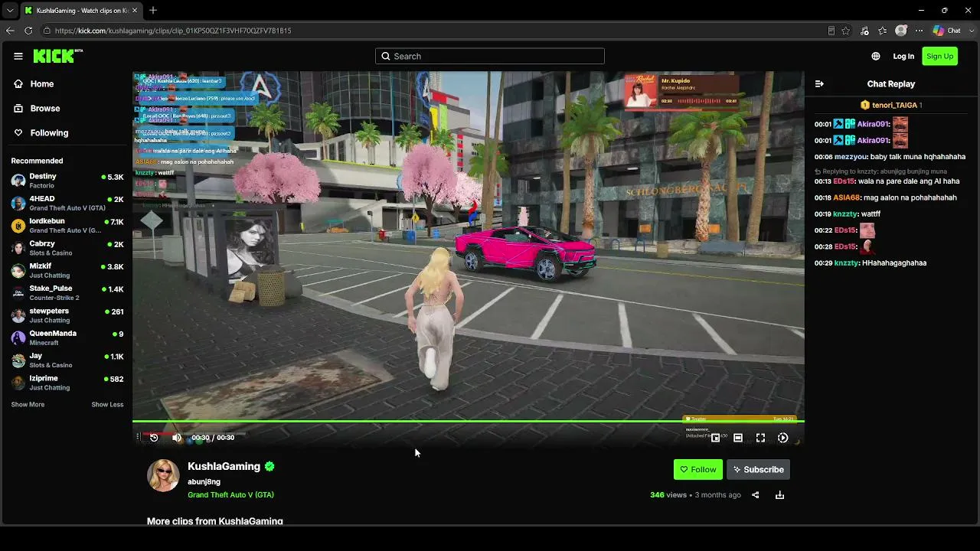
Task: Open the 4HEAD recommended channel
Action: [x=67, y=203]
